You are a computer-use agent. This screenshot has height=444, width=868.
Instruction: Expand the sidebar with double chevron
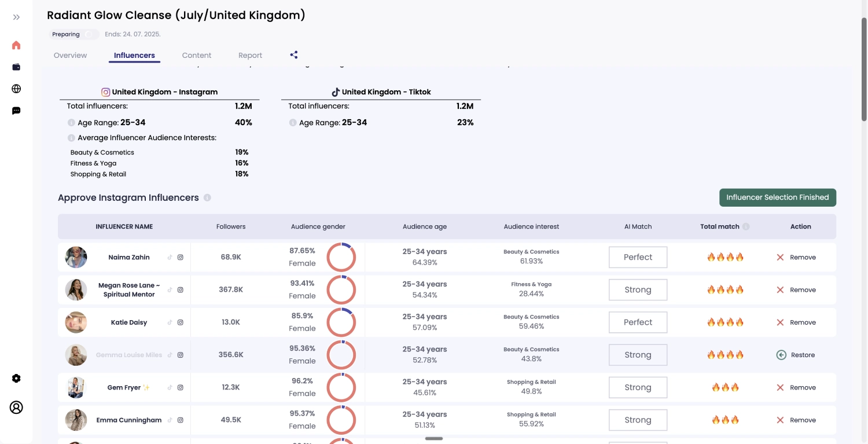click(x=16, y=17)
